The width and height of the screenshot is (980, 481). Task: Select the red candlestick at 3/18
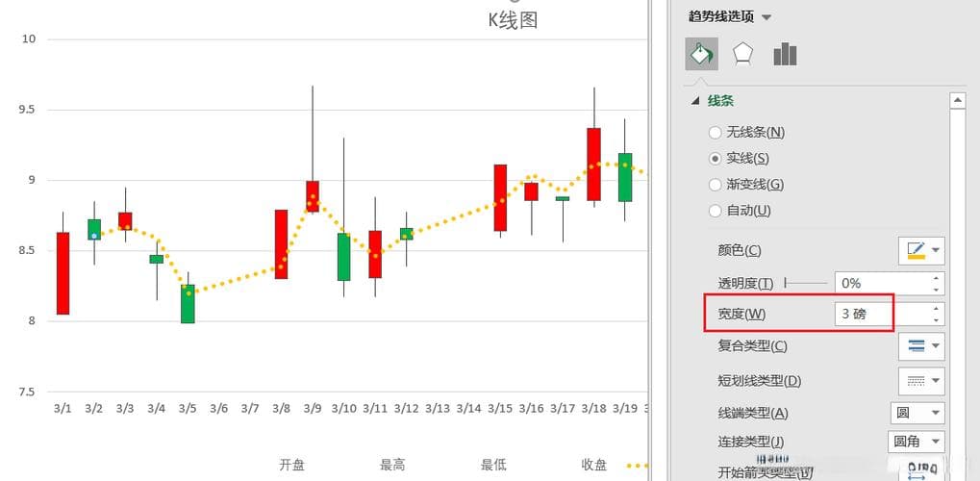[593, 165]
